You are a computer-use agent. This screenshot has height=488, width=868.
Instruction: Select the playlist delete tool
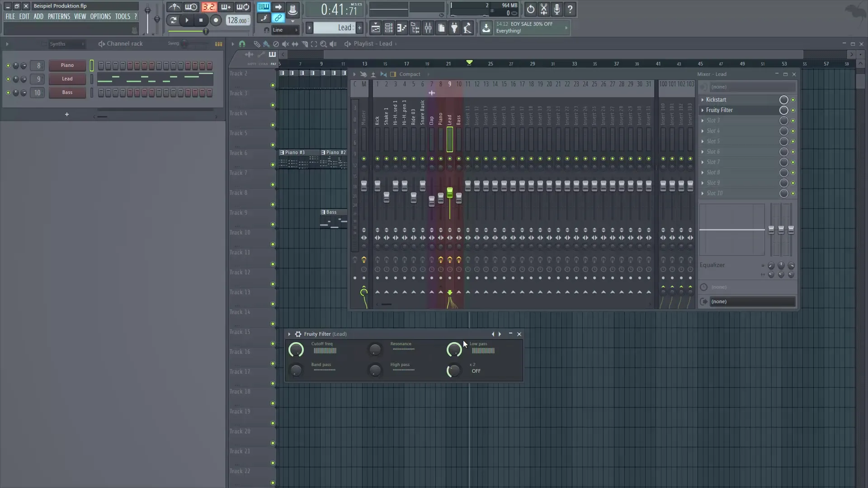[276, 44]
